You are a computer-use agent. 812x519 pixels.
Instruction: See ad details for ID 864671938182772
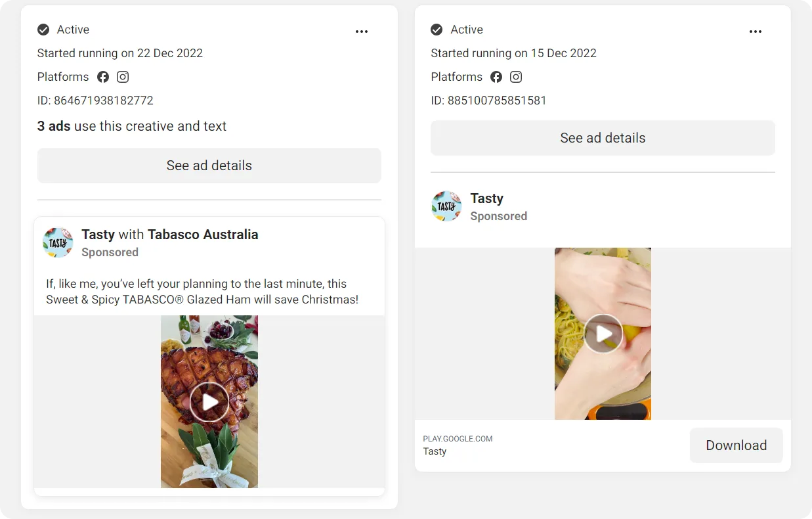point(209,166)
